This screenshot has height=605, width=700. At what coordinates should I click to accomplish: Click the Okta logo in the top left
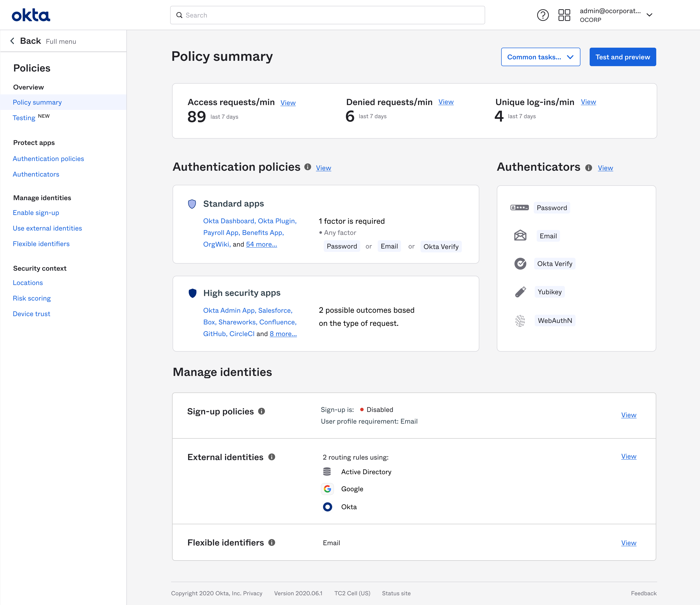pyautogui.click(x=31, y=15)
